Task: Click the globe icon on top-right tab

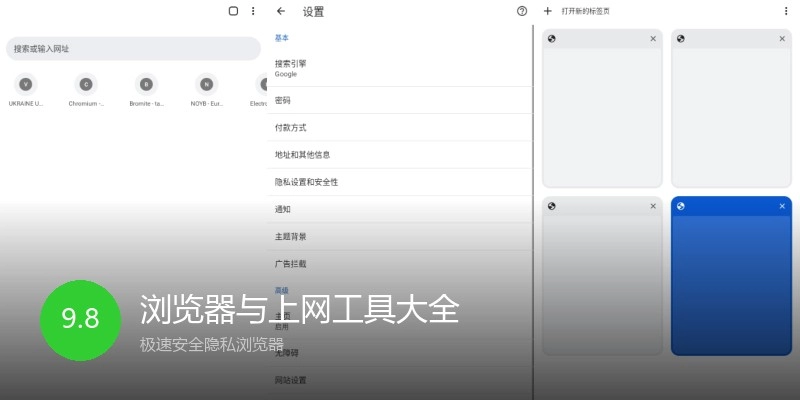Action: point(681,39)
